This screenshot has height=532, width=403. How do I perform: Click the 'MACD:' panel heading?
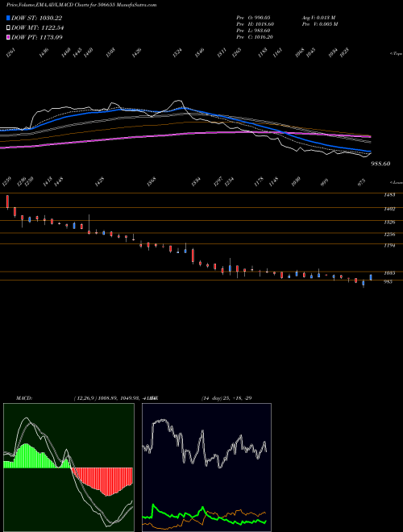24,398
